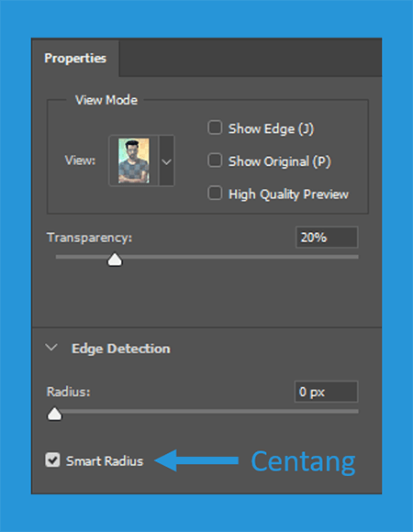
Task: Click the Transparency slider track
Action: click(x=207, y=257)
